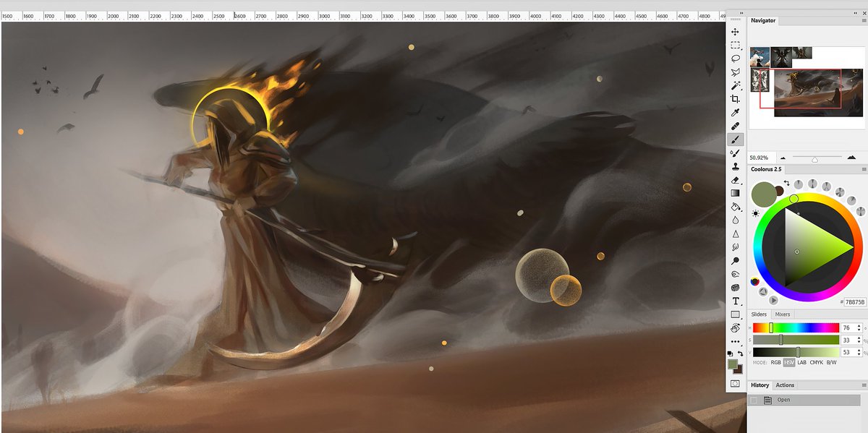
Task: Open the Coolorus 2.5 panel menu
Action: [862, 169]
